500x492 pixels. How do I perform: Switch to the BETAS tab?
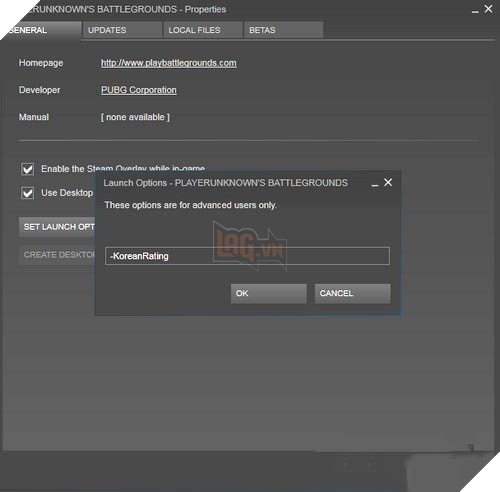pos(283,30)
